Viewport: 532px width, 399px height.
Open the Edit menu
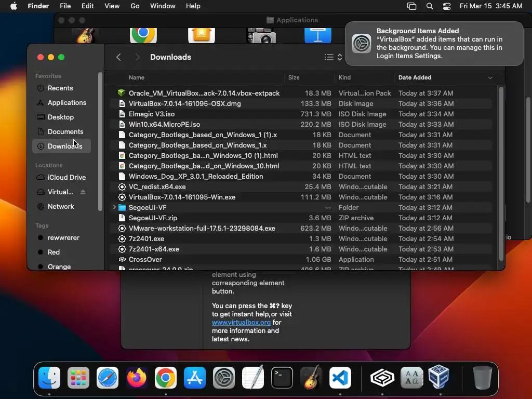[x=87, y=6]
